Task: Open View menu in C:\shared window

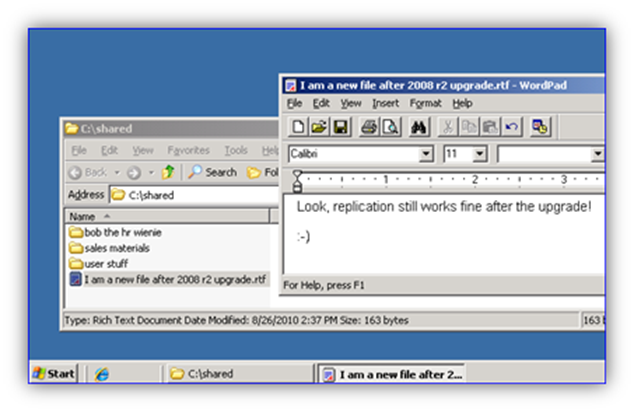Action: coord(143,150)
